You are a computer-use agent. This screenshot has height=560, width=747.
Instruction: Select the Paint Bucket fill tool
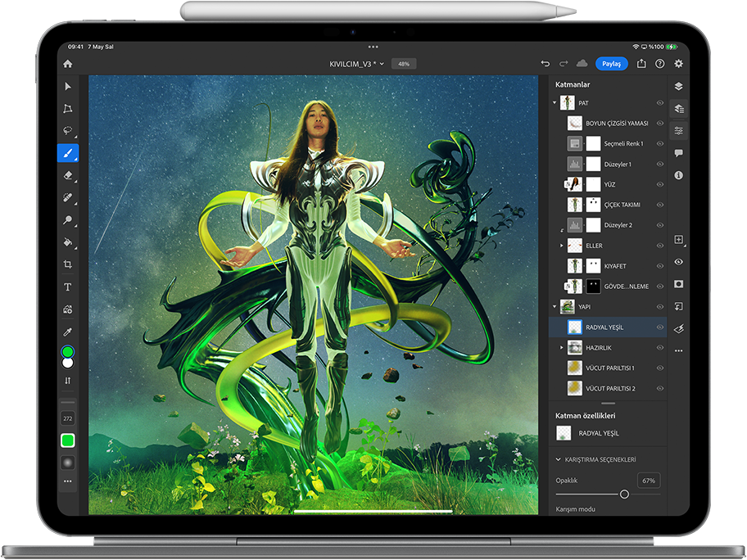pos(68,242)
